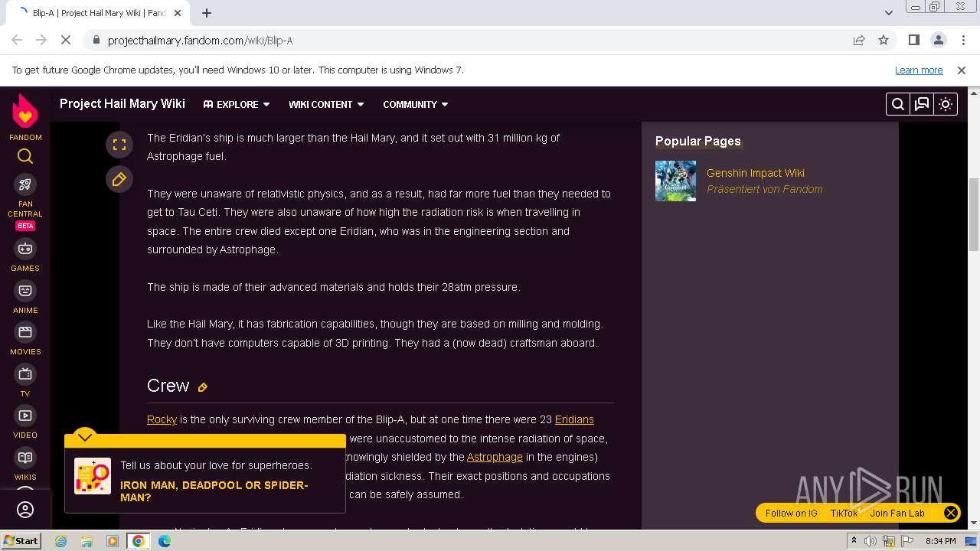Follow the Eridians link

click(x=574, y=419)
